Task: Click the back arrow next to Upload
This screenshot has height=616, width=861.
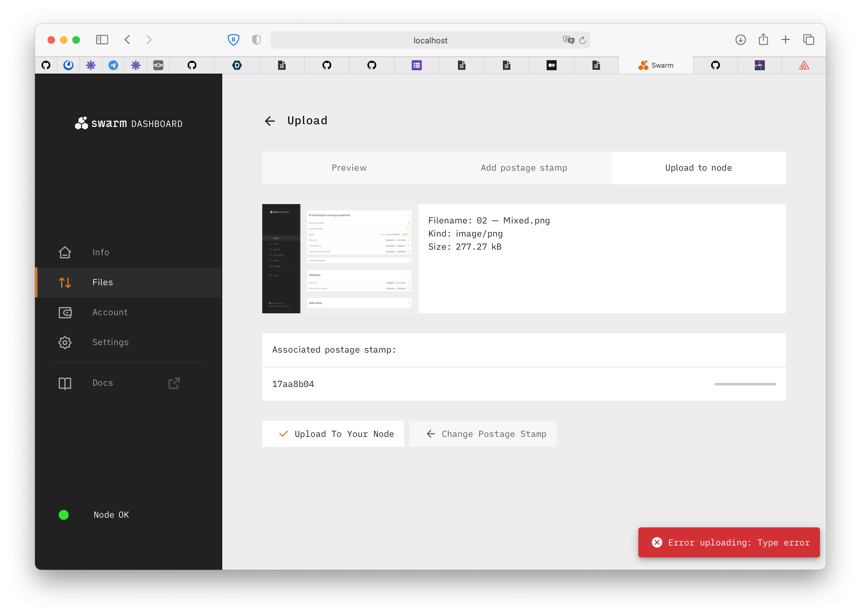Action: 269,121
